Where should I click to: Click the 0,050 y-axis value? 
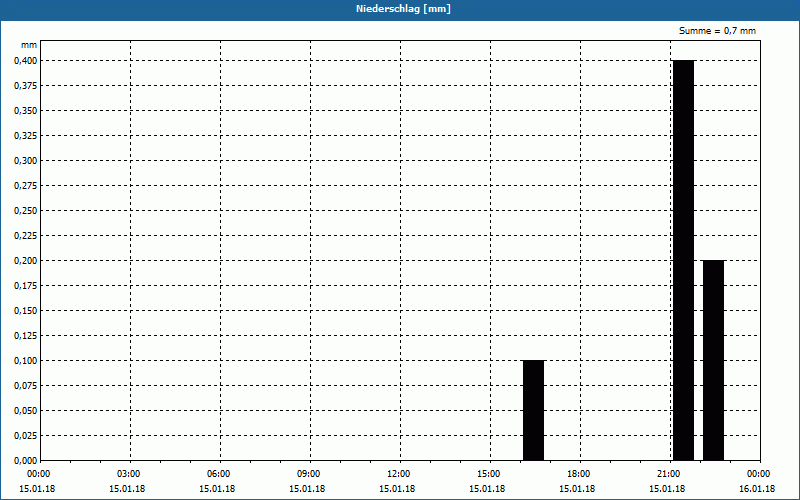pos(26,411)
